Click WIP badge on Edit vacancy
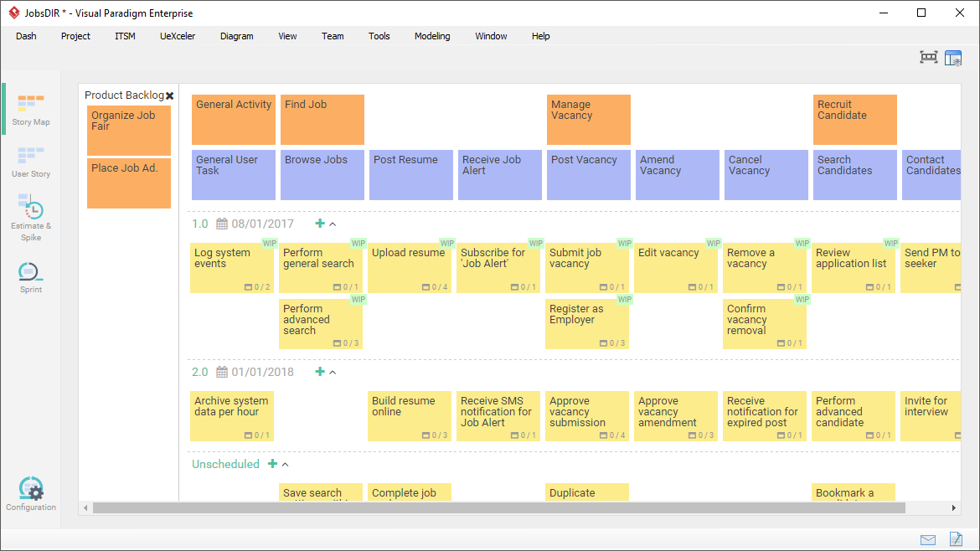The width and height of the screenshot is (980, 551). pyautogui.click(x=713, y=243)
